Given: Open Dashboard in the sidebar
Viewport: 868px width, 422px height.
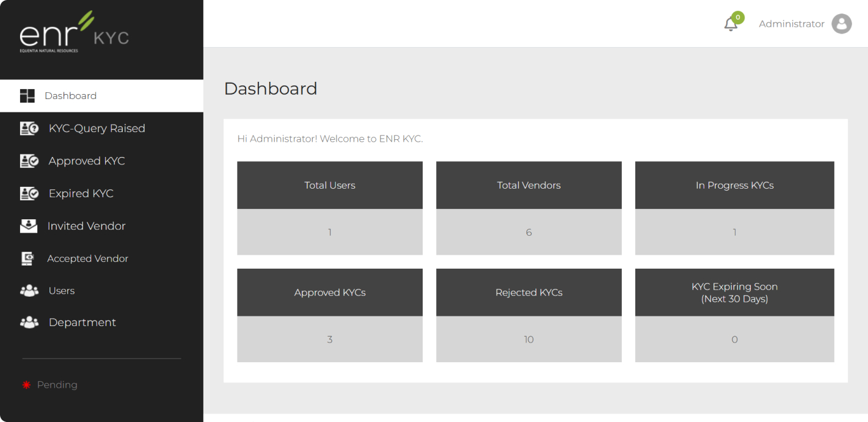Looking at the screenshot, I should (x=101, y=96).
